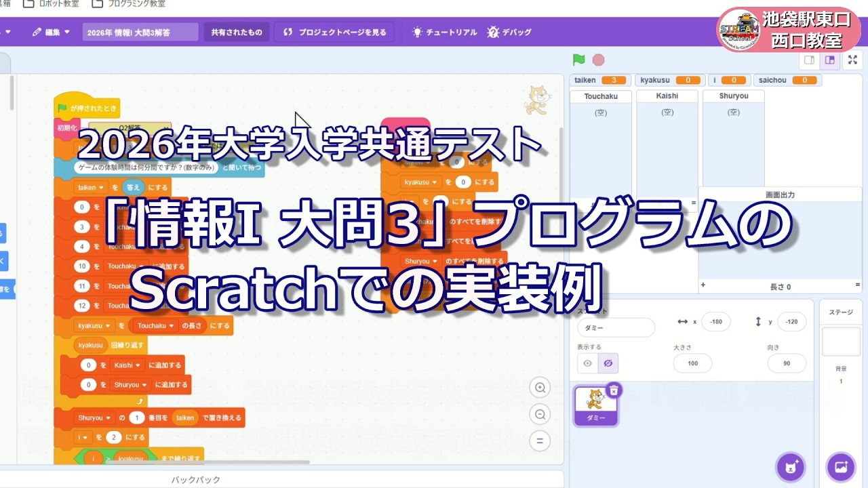Edit the sprite y position field
Screen dimensions: 868x488
pyautogui.click(x=791, y=322)
